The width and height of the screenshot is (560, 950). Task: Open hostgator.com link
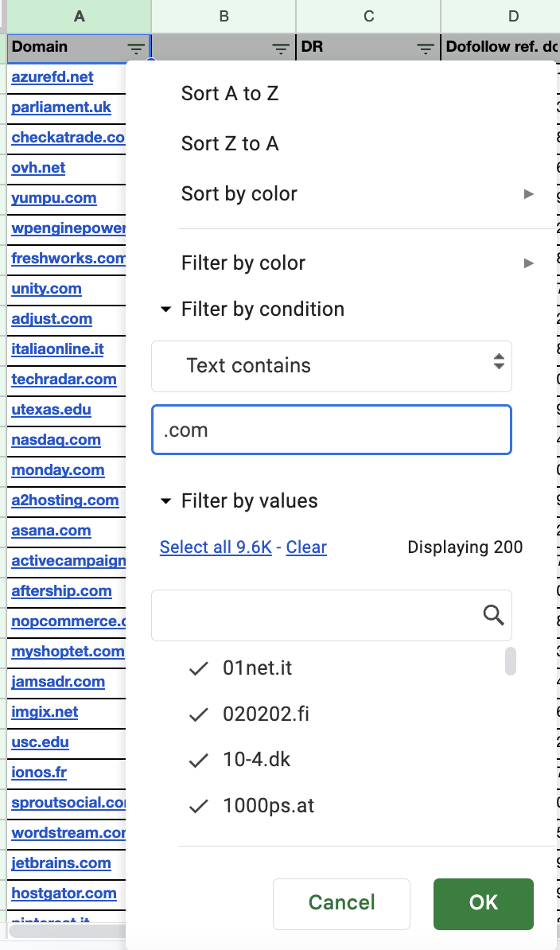click(64, 893)
